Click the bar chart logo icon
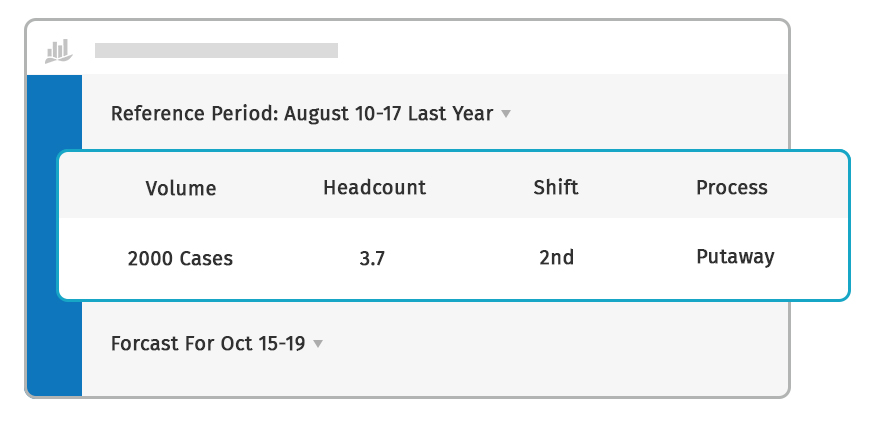Image resolution: width=876 pixels, height=435 pixels. pyautogui.click(x=59, y=50)
